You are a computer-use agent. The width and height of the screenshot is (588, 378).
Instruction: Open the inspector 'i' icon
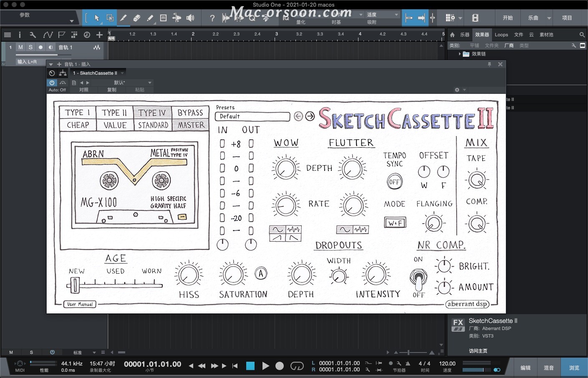tap(20, 35)
